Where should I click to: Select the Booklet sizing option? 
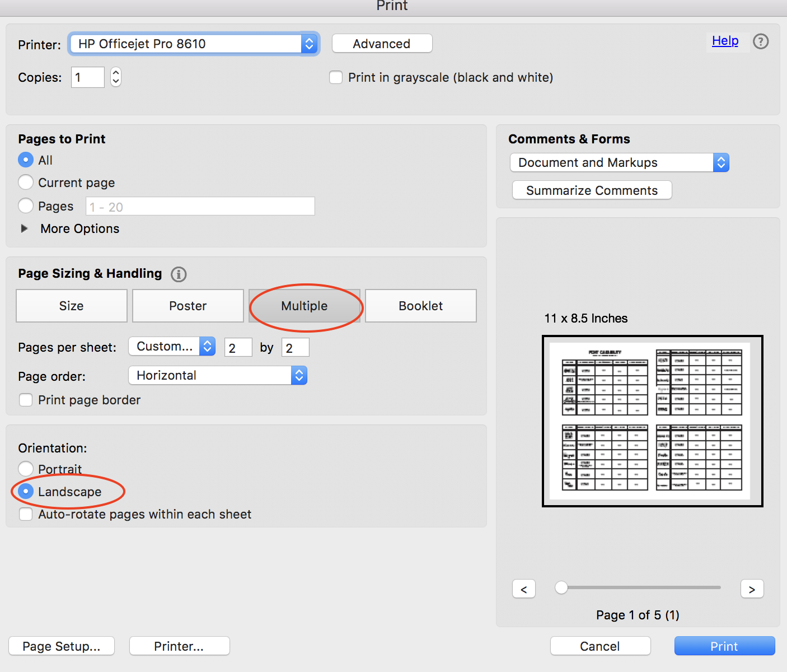[421, 306]
